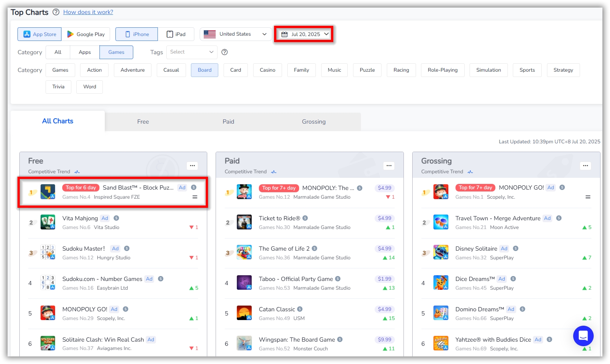The image size is (610, 364).
Task: Switch to the All Charts tab
Action: 58,121
